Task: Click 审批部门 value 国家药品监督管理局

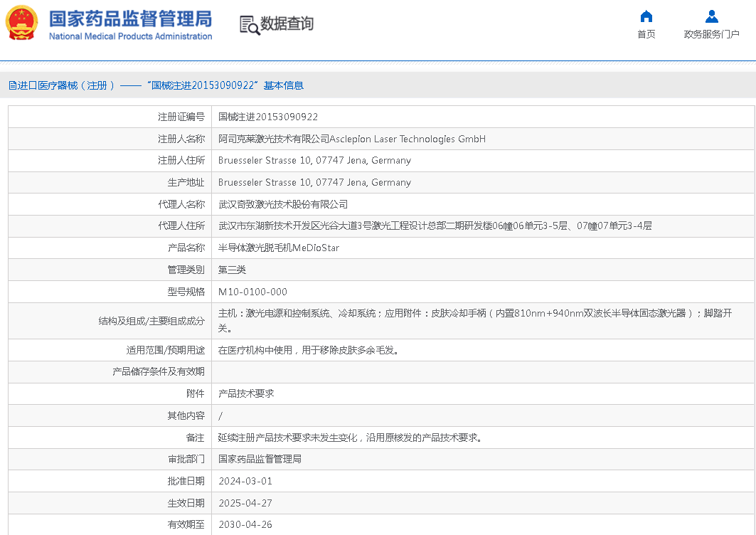Action: pyautogui.click(x=260, y=459)
